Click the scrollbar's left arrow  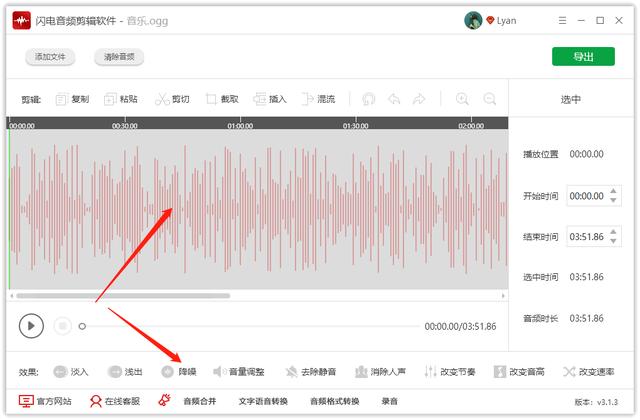tap(12, 296)
